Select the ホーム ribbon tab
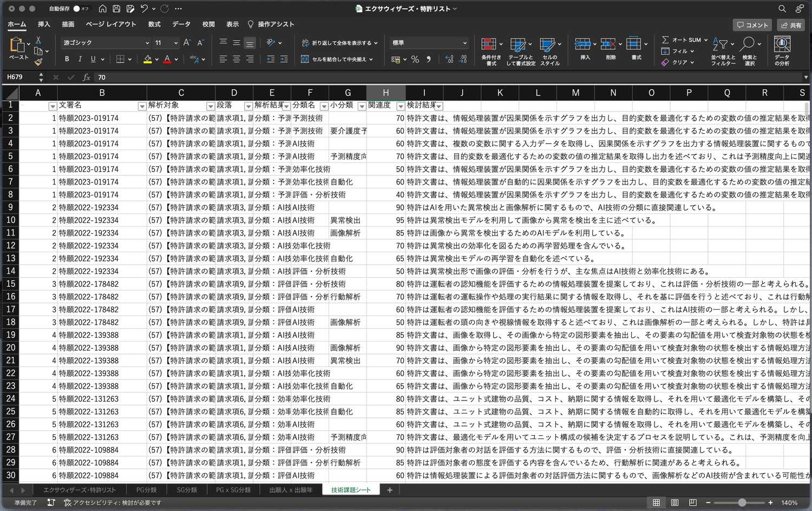This screenshot has height=511, width=812. coord(17,24)
